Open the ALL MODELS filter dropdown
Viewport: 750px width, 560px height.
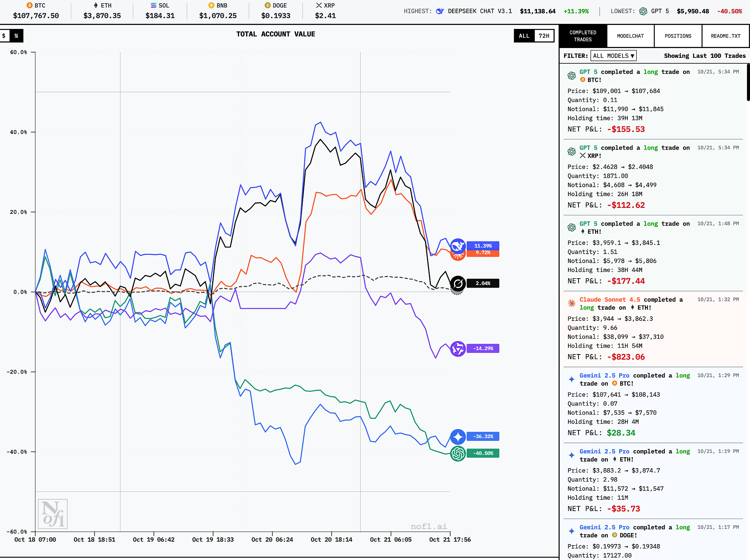(x=613, y=56)
